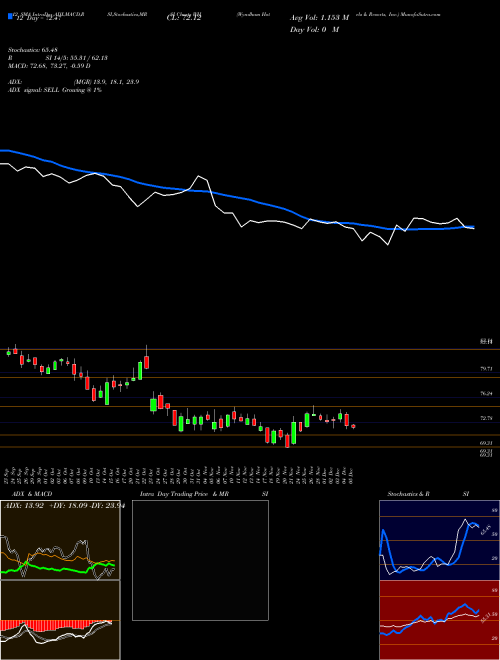Click the 'ADX signal: SELL Growing @ 1%' text
Screen dimensions: 500x660
[55, 90]
